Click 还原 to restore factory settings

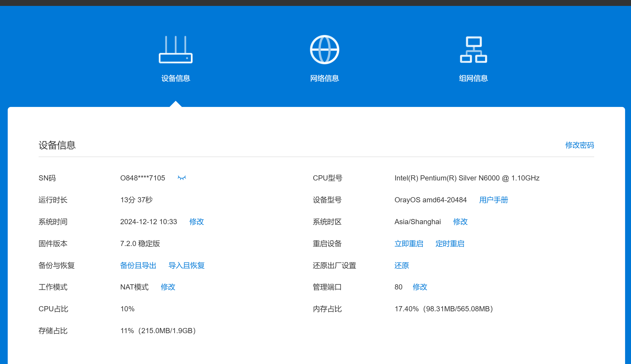coord(402,265)
